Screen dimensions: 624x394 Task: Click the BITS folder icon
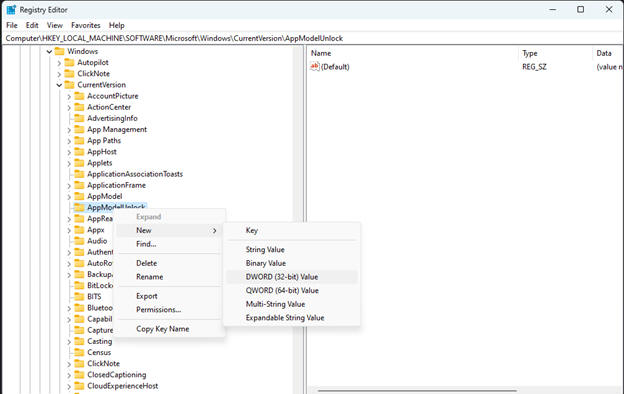pos(80,296)
